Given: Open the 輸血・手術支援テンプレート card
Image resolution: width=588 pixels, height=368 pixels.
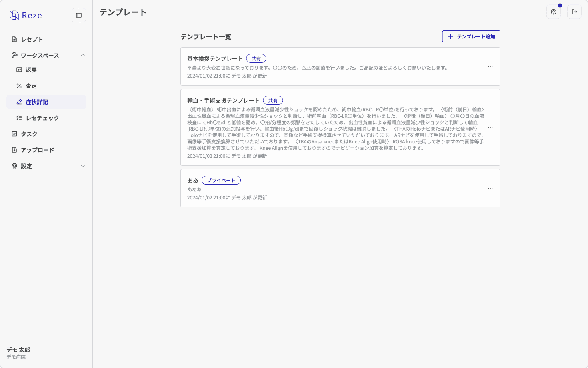Looking at the screenshot, I should pyautogui.click(x=340, y=128).
